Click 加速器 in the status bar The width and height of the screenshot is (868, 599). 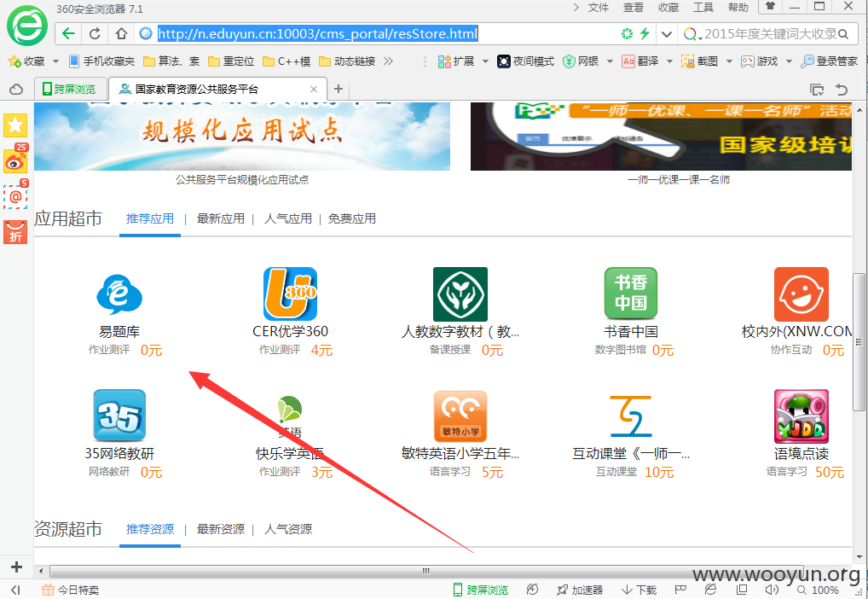point(580,590)
